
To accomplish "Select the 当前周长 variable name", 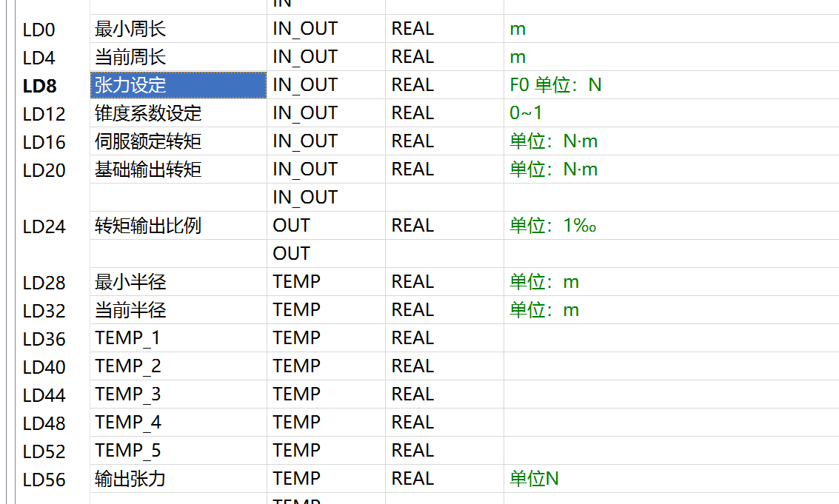I will pyautogui.click(x=130, y=57).
